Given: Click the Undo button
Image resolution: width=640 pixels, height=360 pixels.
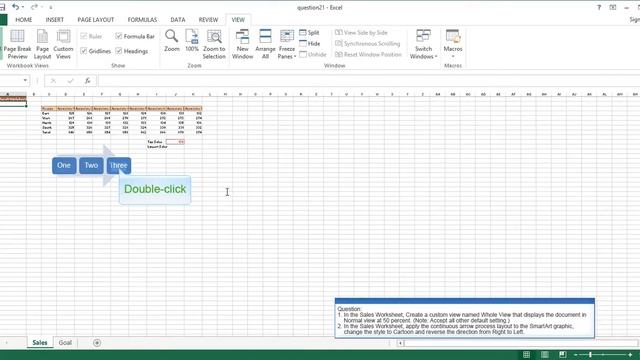Looking at the screenshot, I should (16, 7).
